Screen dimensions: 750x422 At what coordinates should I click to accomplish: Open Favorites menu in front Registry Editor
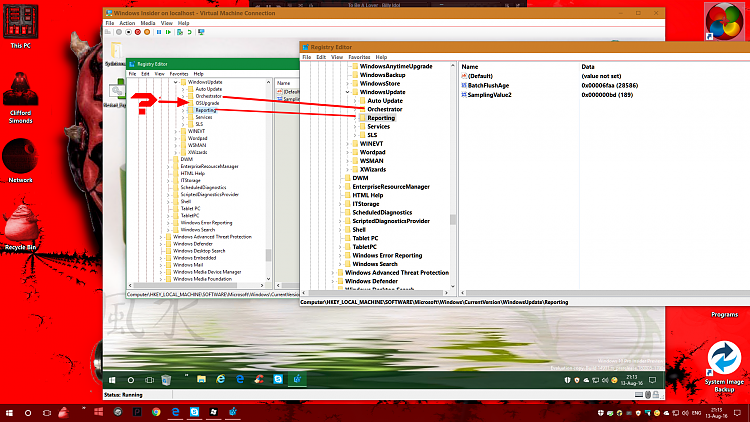[359, 57]
